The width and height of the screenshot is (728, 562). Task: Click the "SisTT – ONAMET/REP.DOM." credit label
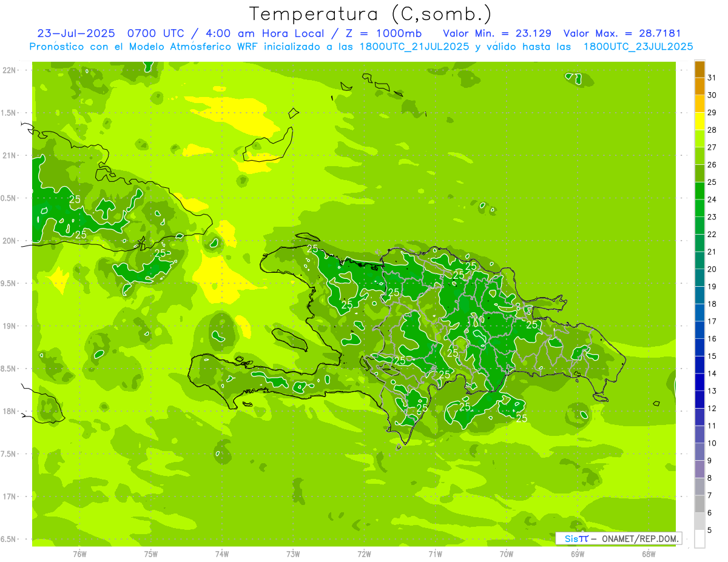tap(618, 538)
